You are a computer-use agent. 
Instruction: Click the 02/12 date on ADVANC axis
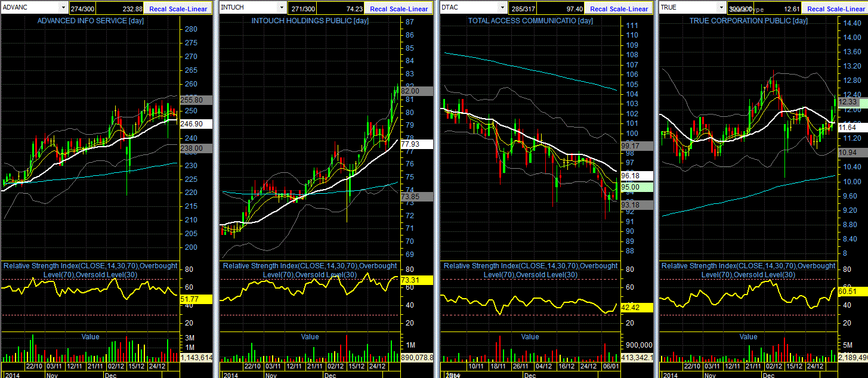(116, 366)
